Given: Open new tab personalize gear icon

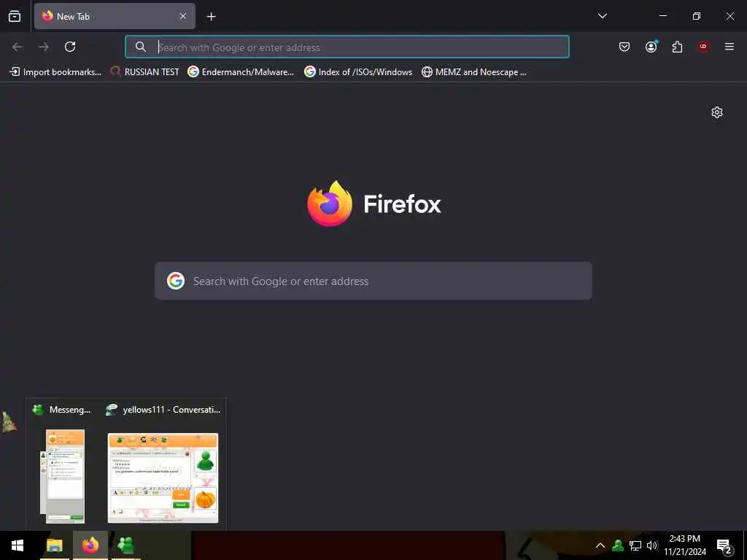Looking at the screenshot, I should pyautogui.click(x=717, y=112).
